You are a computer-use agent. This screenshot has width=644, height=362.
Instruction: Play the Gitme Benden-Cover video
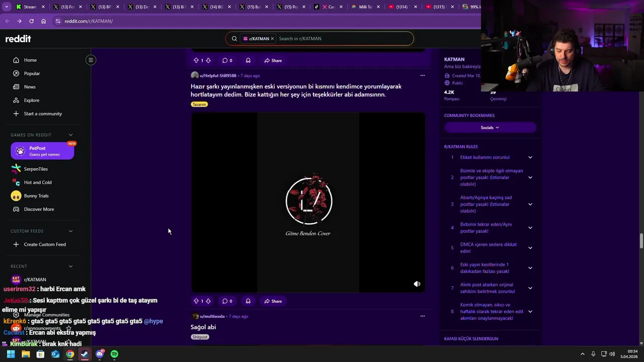coord(308,202)
